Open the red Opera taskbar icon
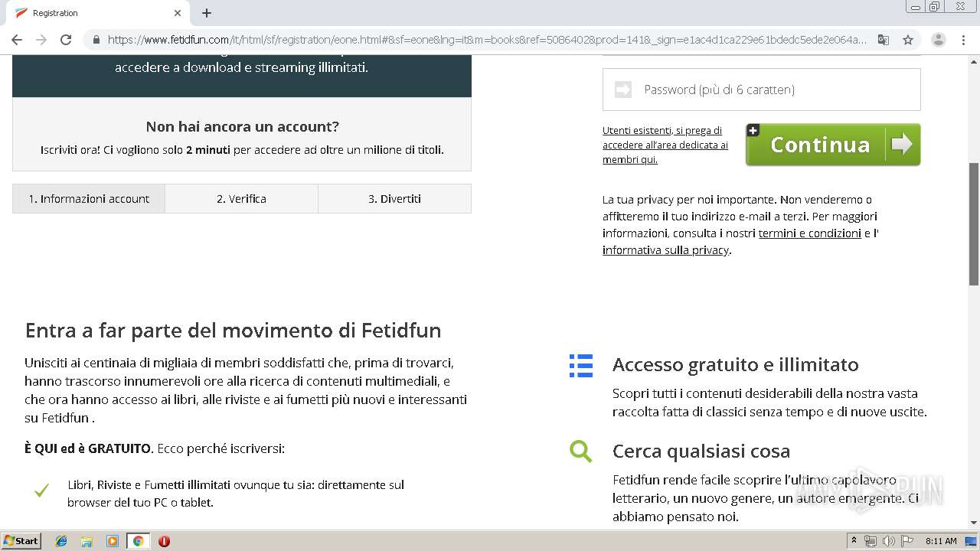 (x=164, y=541)
